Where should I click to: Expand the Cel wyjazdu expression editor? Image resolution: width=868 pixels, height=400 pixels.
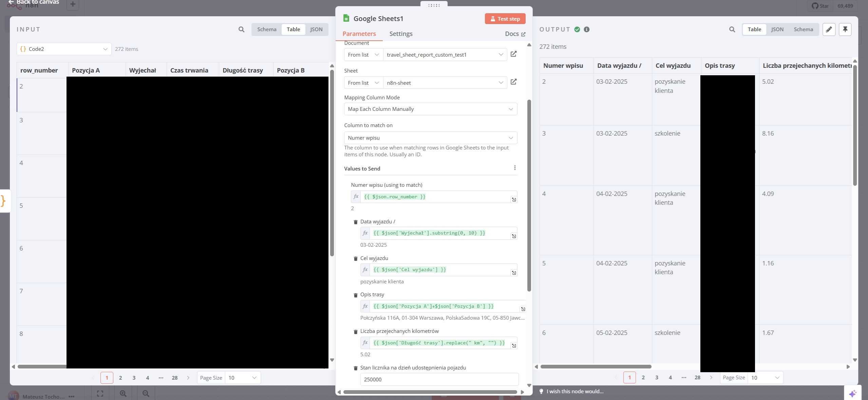[514, 273]
